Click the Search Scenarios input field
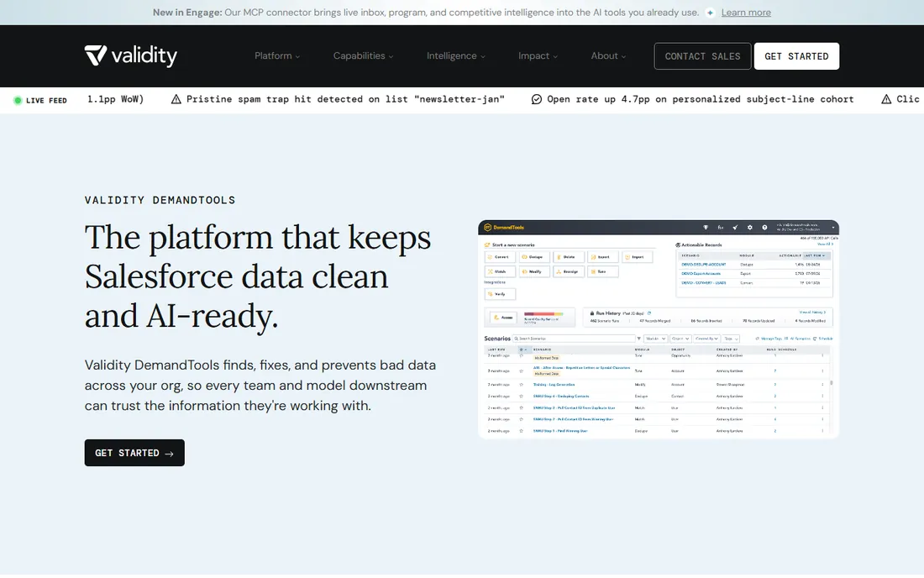 pyautogui.click(x=574, y=339)
